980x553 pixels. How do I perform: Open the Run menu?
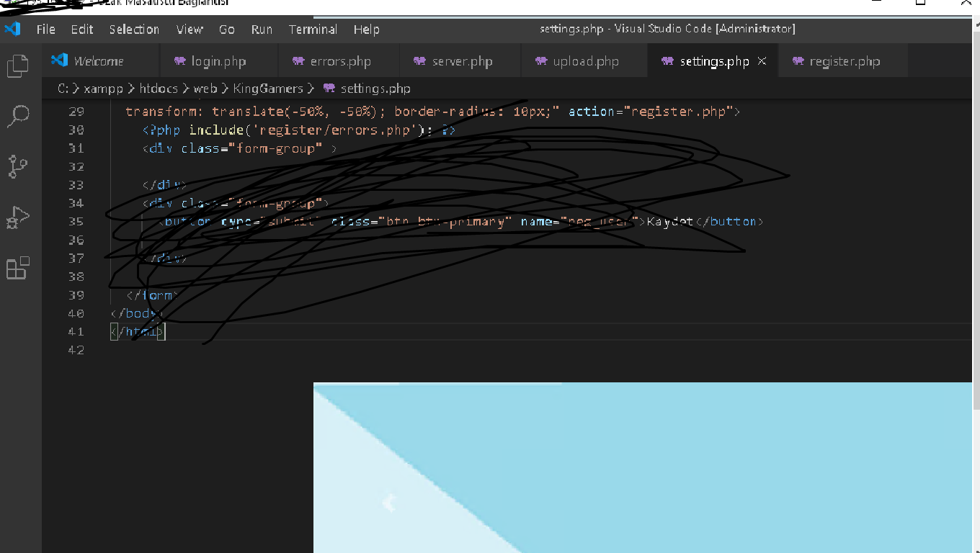click(262, 30)
